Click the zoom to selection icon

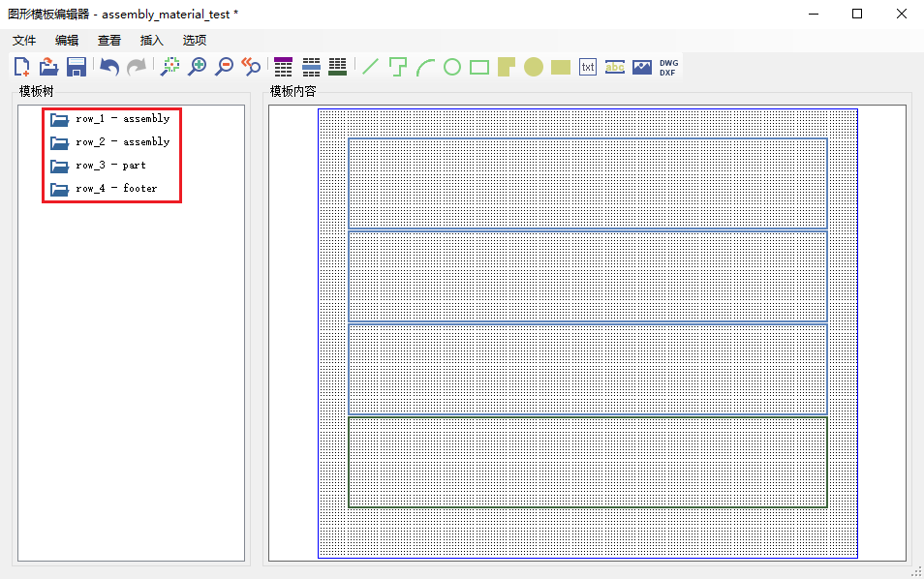coord(170,67)
